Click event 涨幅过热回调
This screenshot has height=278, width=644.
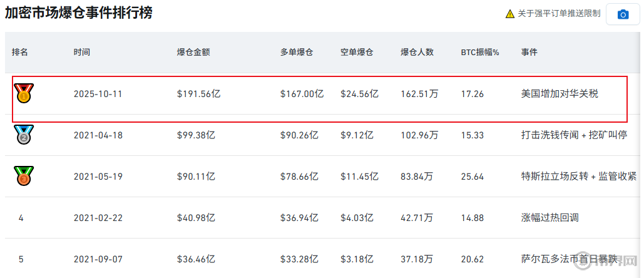point(551,218)
